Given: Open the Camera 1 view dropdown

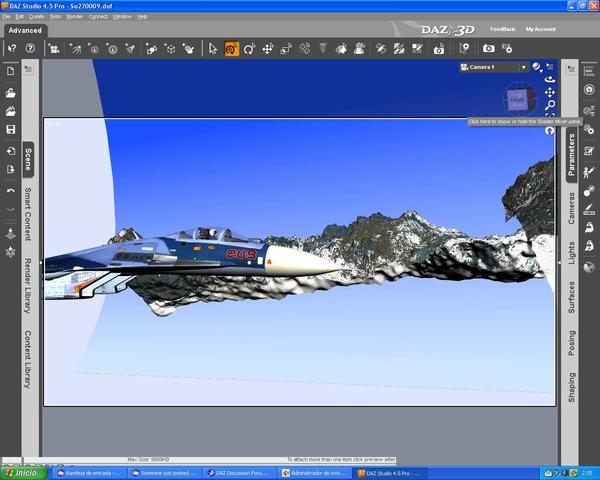Looking at the screenshot, I should (494, 67).
